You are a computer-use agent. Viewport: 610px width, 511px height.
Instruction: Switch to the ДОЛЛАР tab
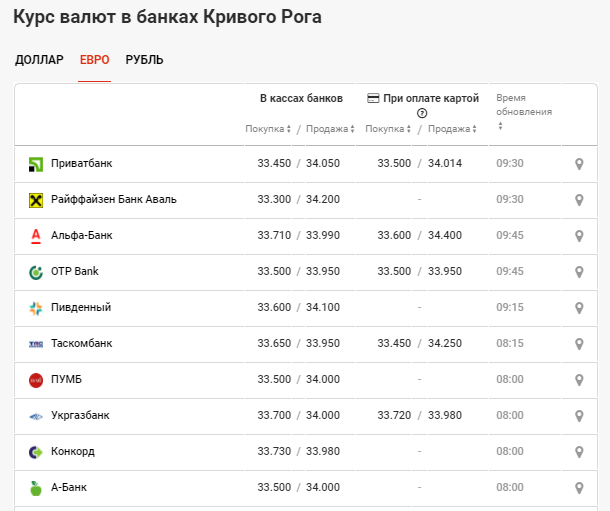tap(39, 60)
